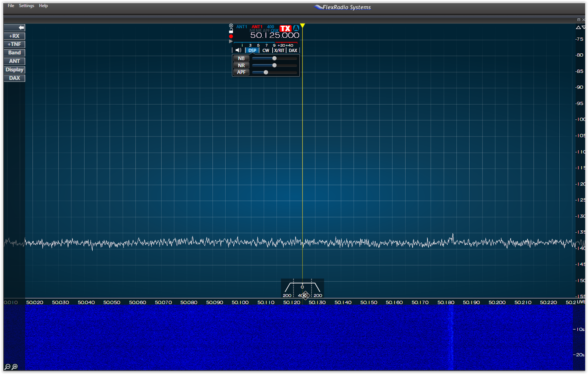Screen dimensions: 588x374
Task: Turn on the APF audio peaking filter
Action: tap(241, 72)
